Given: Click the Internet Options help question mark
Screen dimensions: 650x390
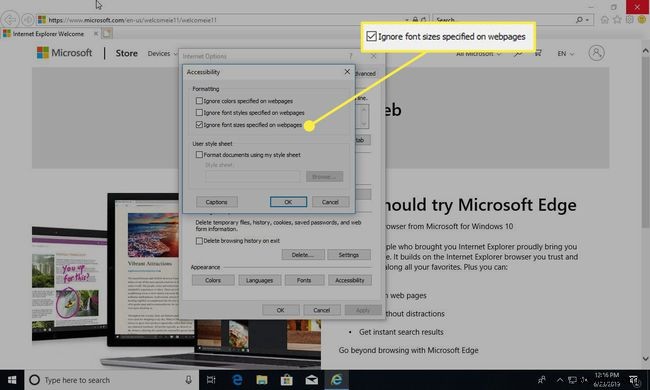Looking at the screenshot, I should click(x=351, y=56).
